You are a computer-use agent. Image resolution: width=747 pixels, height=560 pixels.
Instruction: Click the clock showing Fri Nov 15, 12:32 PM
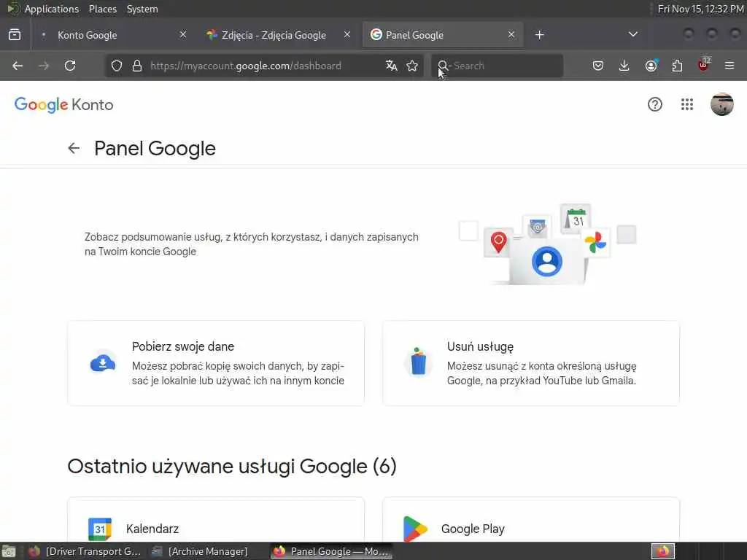coord(700,9)
